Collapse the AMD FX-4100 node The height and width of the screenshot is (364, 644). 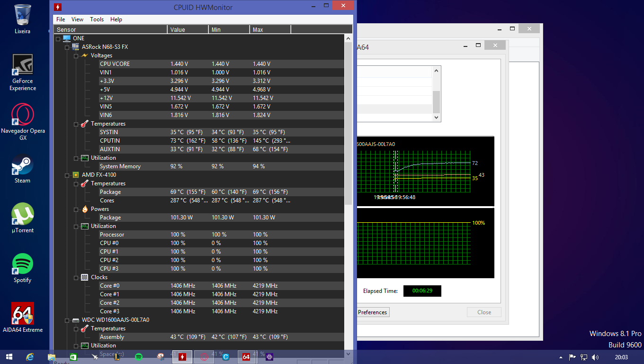[67, 175]
